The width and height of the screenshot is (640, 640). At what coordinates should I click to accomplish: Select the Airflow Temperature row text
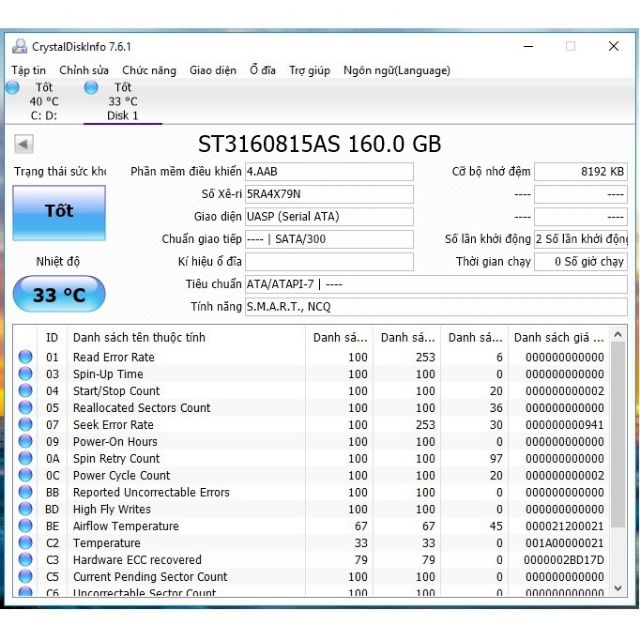(x=126, y=526)
